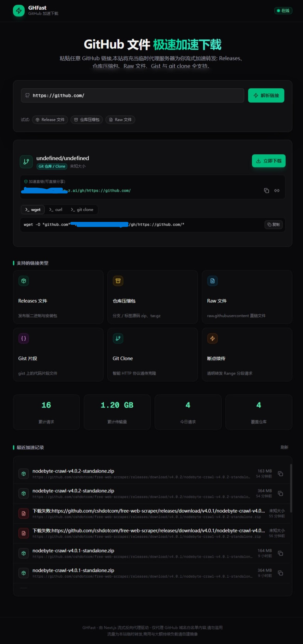The image size is (303, 644).
Task: Switch to the curl command tab
Action: pyautogui.click(x=56, y=210)
